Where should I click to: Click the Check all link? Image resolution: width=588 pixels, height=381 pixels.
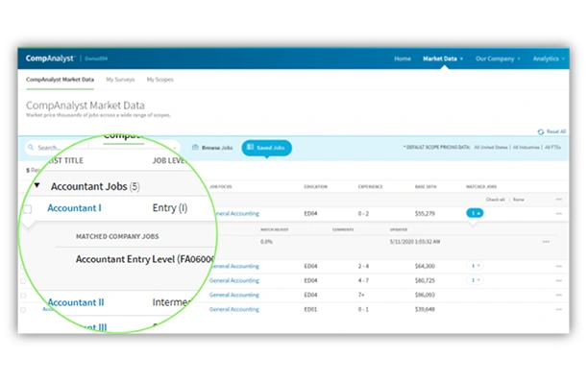click(495, 200)
